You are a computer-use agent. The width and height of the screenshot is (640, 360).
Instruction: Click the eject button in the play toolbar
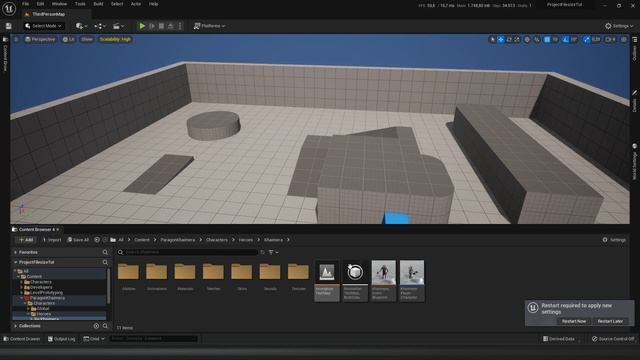[171, 26]
